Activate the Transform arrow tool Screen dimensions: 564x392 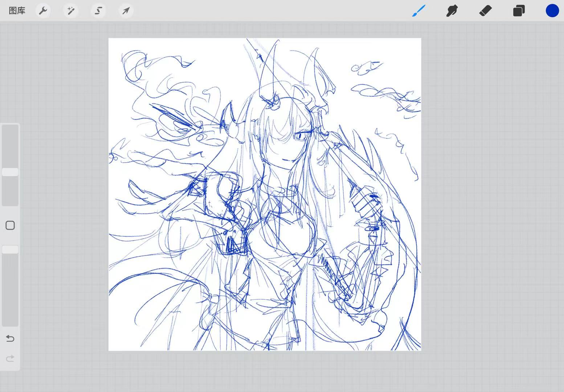click(126, 11)
